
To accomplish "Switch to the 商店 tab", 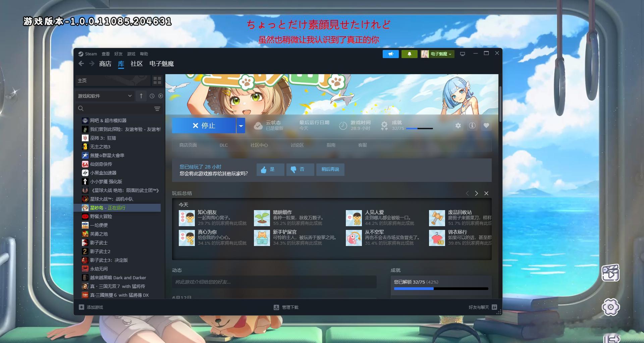I will 105,64.
